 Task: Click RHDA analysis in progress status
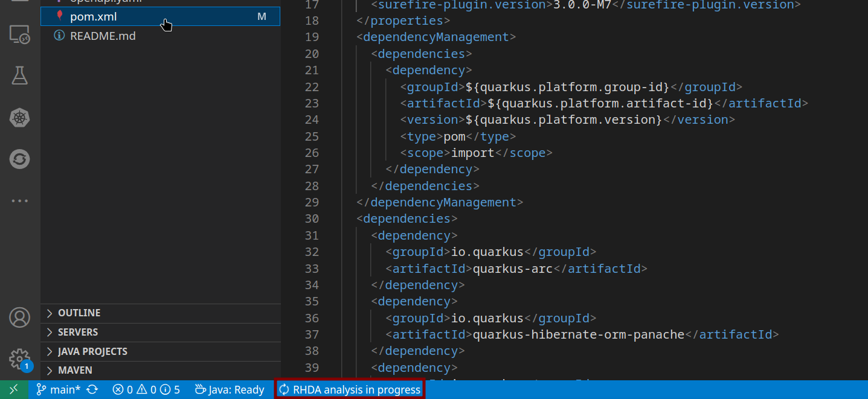350,390
